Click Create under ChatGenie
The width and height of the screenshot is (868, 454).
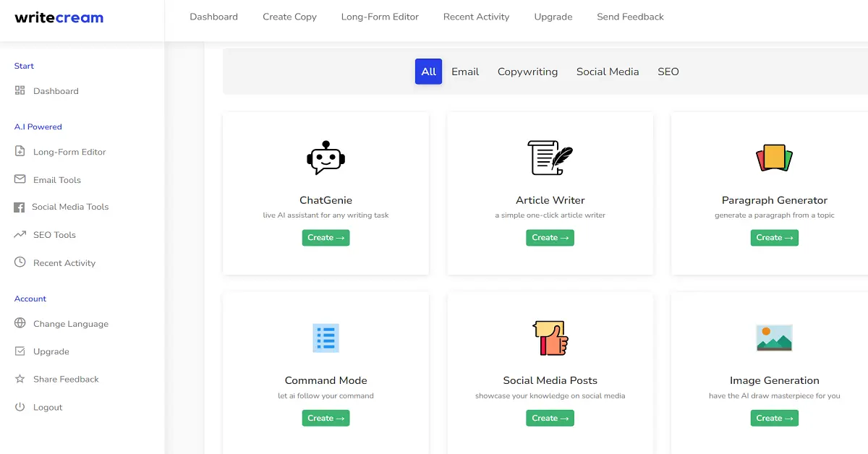pos(325,237)
